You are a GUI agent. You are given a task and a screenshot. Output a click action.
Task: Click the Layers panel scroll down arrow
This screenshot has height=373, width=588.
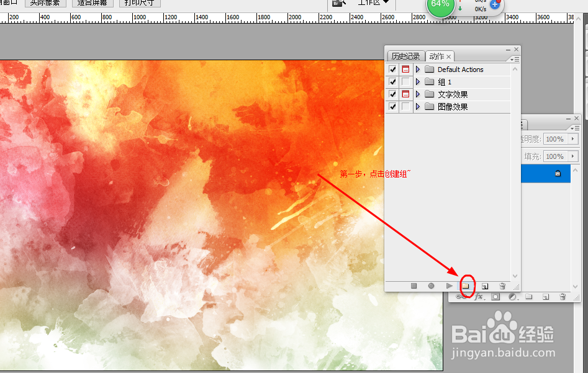(575, 287)
